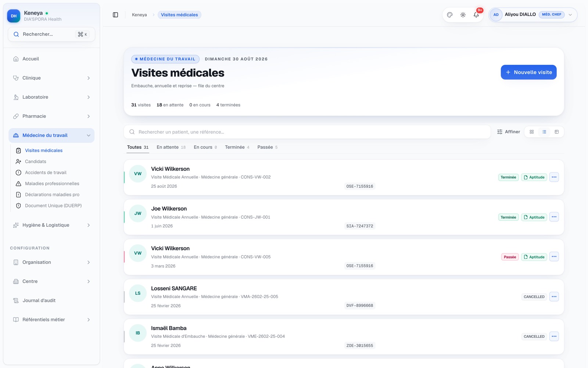Click the Accueil home icon
Viewport: 588px width, 368px height.
16,59
